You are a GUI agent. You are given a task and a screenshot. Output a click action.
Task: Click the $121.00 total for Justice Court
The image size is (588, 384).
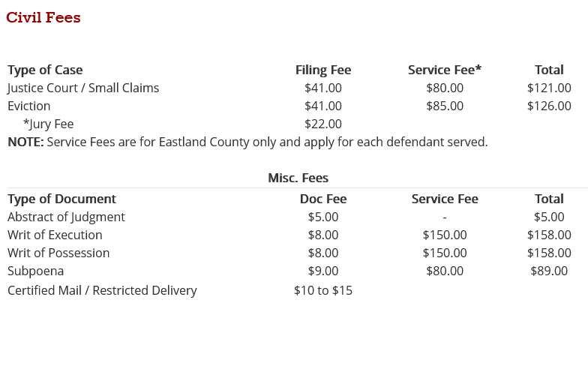tap(549, 88)
